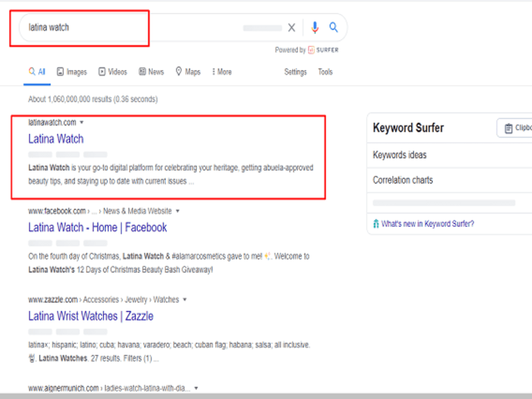
Task: Open the News results tab
Action: pos(151,72)
